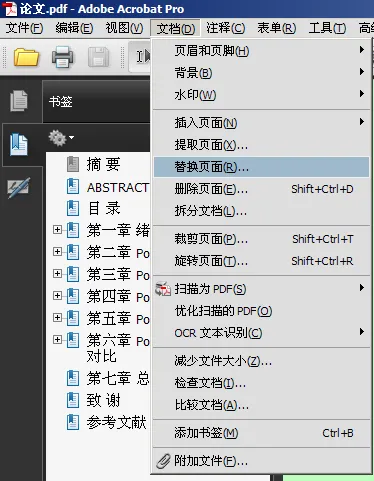Expand the 第三章 bookmark node
Image resolution: width=374 pixels, height=481 pixels.
57,274
